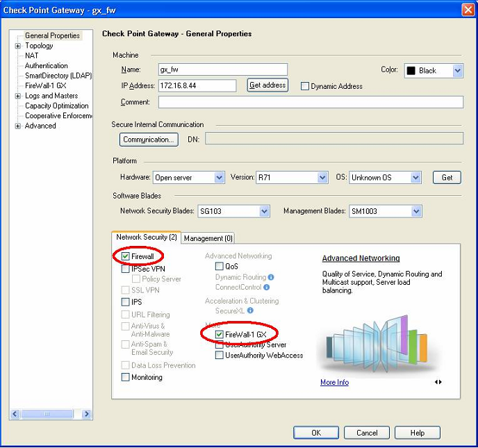
Task: Click the software blades illustration
Action: (377, 345)
